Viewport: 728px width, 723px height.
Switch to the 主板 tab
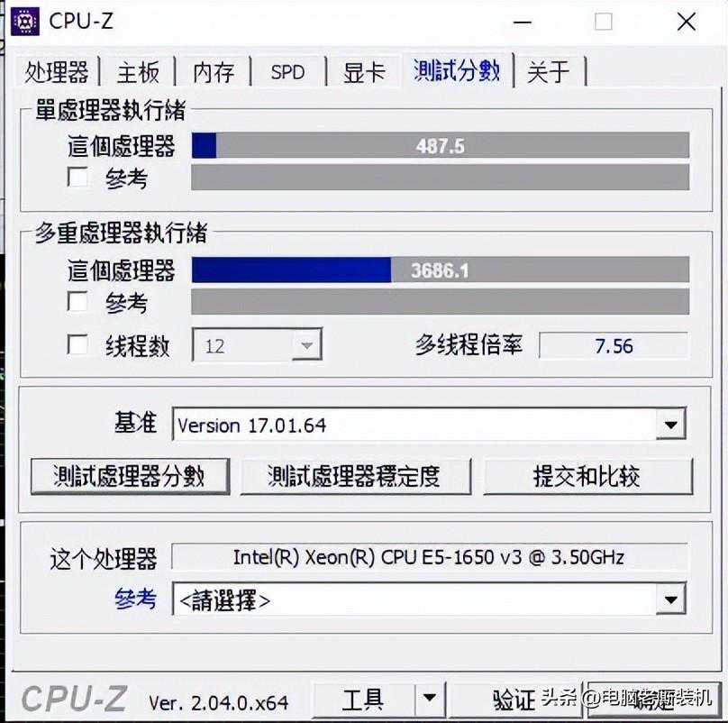coord(138,72)
